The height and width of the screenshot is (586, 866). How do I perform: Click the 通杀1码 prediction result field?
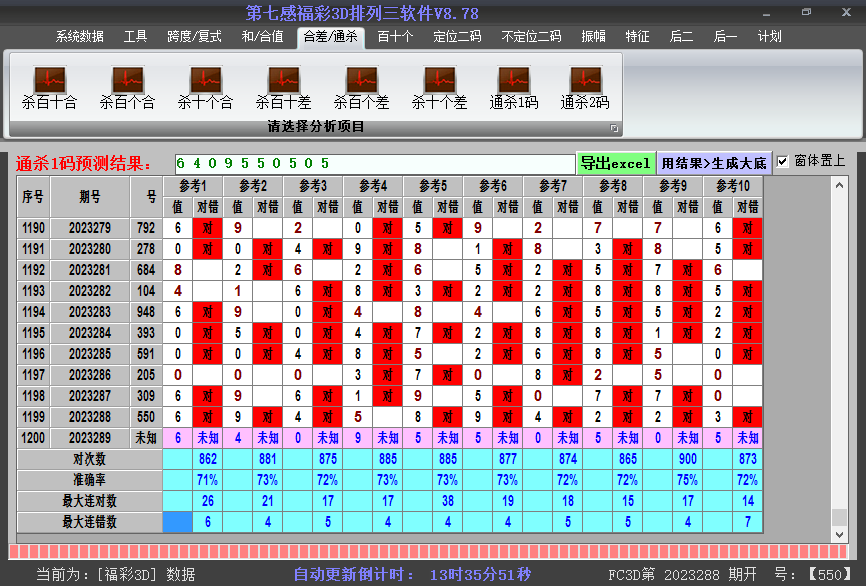pyautogui.click(x=375, y=163)
